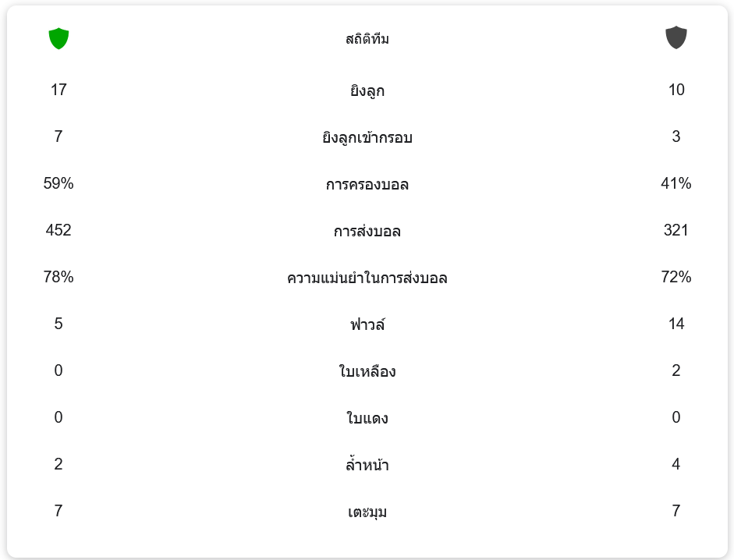The width and height of the screenshot is (734, 560).
Task: Select the การครองบอล possession row label
Action: click(367, 185)
